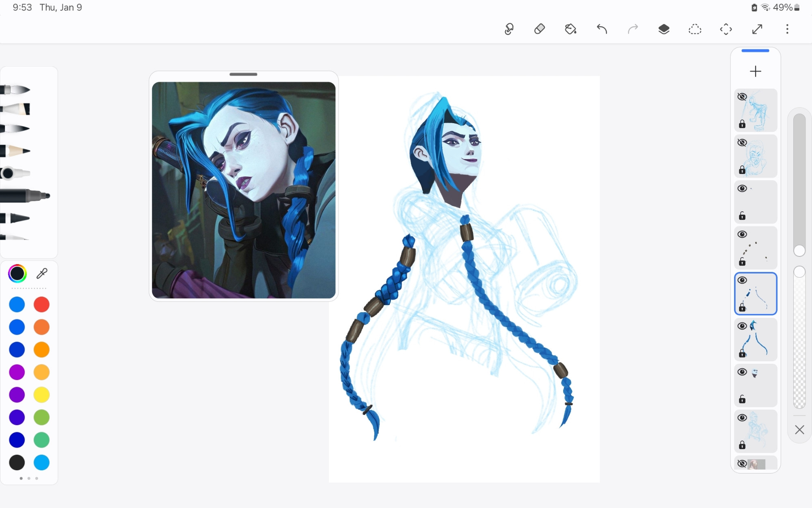Select the third tapered pen brush
Image resolution: width=812 pixels, height=508 pixels.
pos(15,128)
